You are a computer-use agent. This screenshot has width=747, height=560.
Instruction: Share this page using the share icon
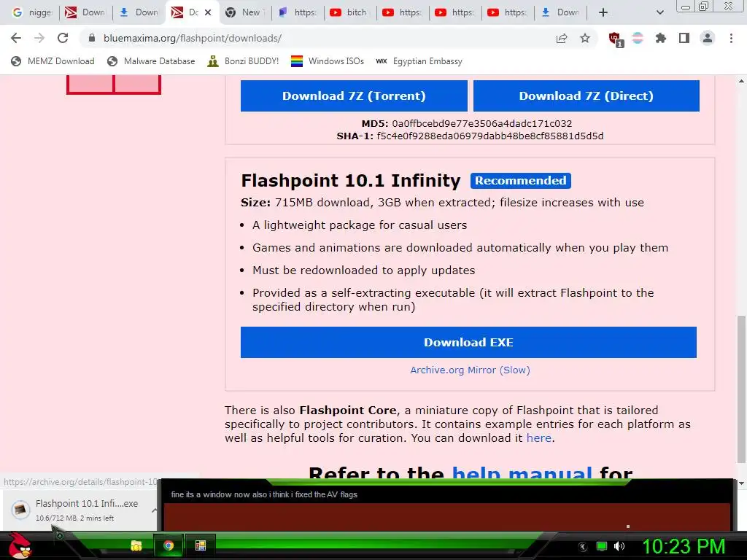click(x=562, y=38)
